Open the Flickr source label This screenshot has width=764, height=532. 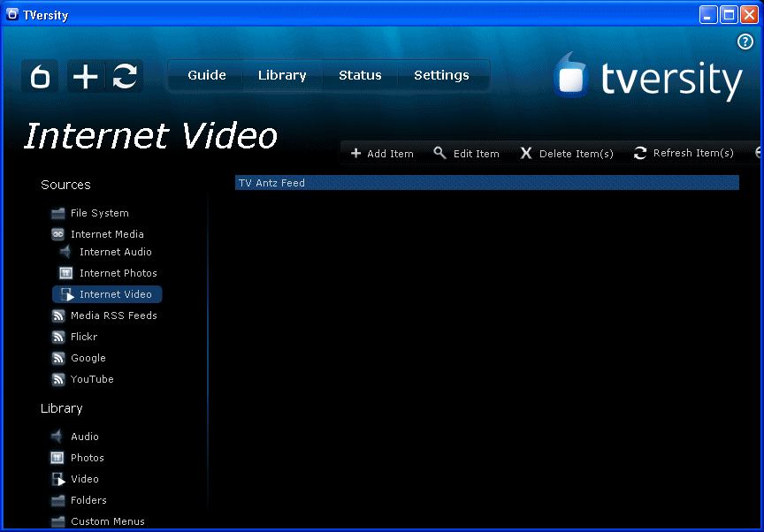(84, 337)
